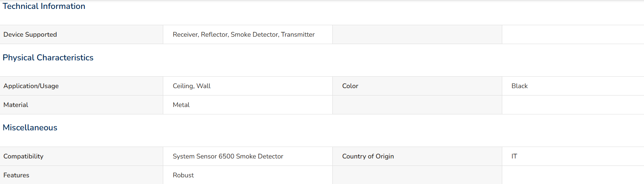This screenshot has width=644, height=184.
Task: Click the Technical Information heading
Action: point(44,6)
